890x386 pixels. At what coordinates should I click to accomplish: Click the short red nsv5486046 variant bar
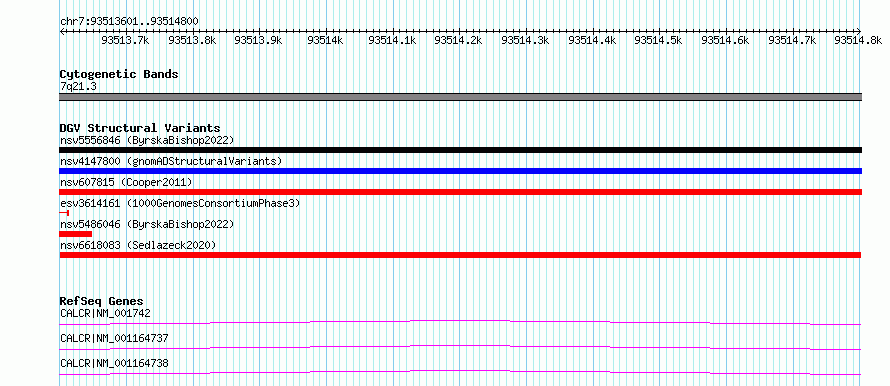click(x=75, y=234)
